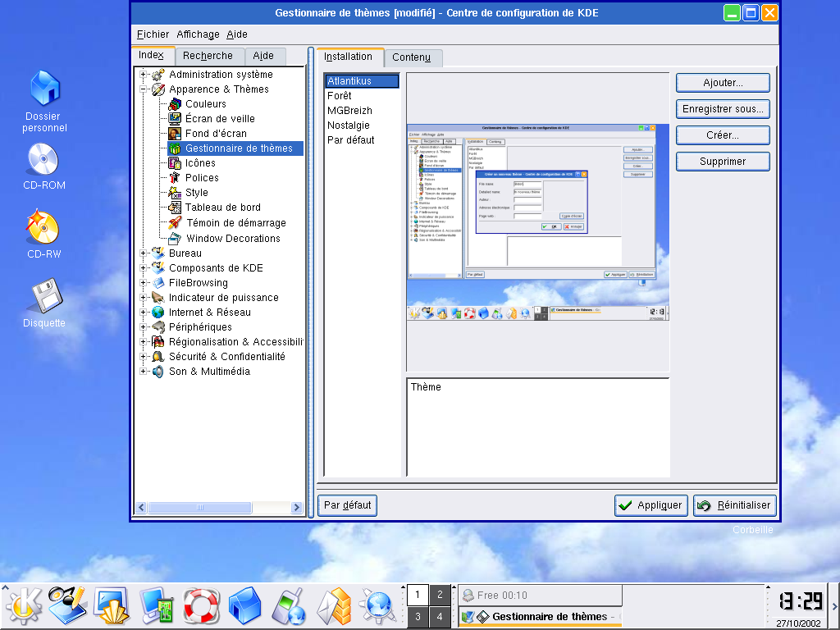Viewport: 840px width, 630px height.
Task: Click the Internet & Réseau globe icon
Action: 158,313
